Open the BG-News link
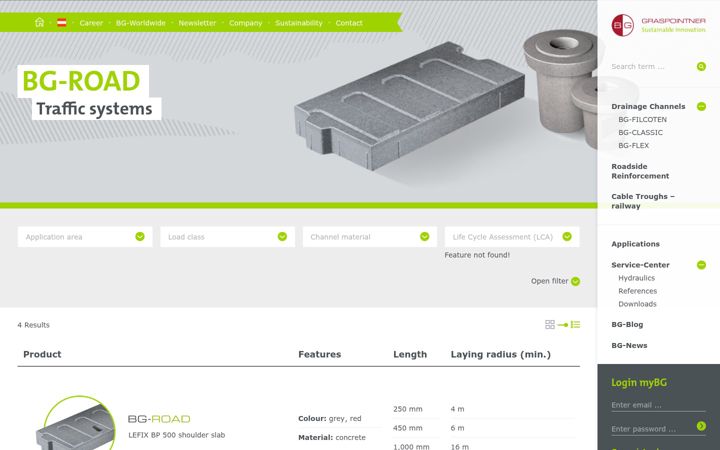Screen dimensions: 720x450 [629, 345]
